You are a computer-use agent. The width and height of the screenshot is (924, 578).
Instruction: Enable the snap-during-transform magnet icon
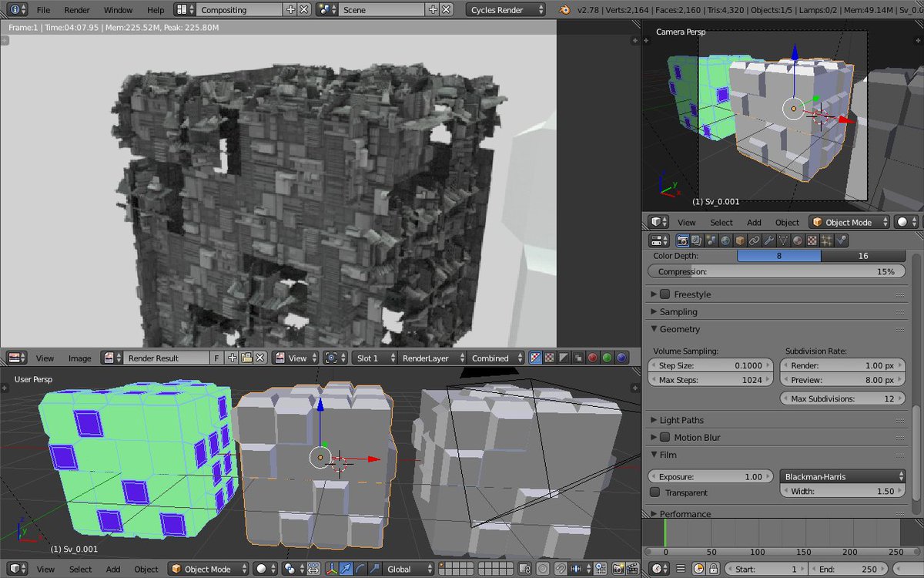tap(560, 569)
